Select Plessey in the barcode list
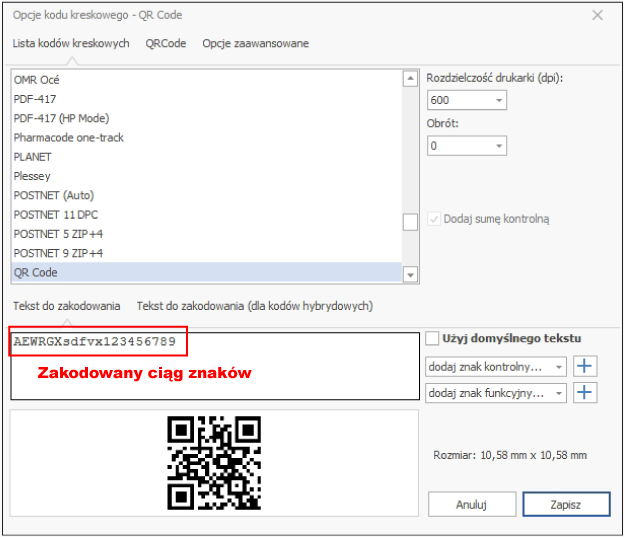The width and height of the screenshot is (624, 537). pos(207,176)
